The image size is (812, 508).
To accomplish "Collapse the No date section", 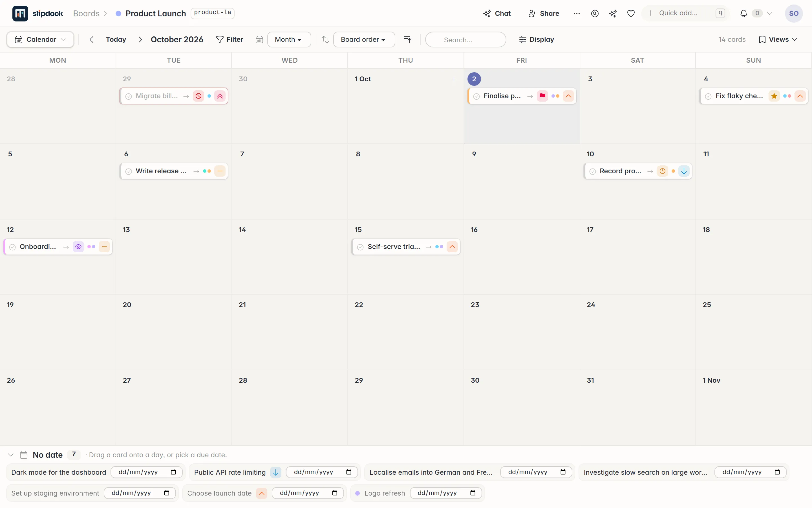I will tap(11, 455).
